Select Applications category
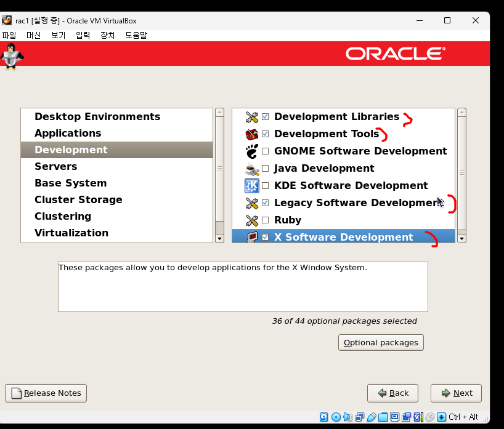The height and width of the screenshot is (429, 504). pos(116,134)
